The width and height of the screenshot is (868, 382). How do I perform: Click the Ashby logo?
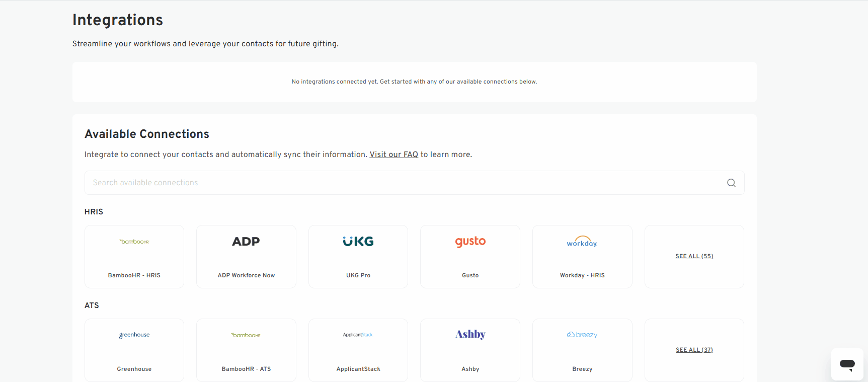click(470, 335)
